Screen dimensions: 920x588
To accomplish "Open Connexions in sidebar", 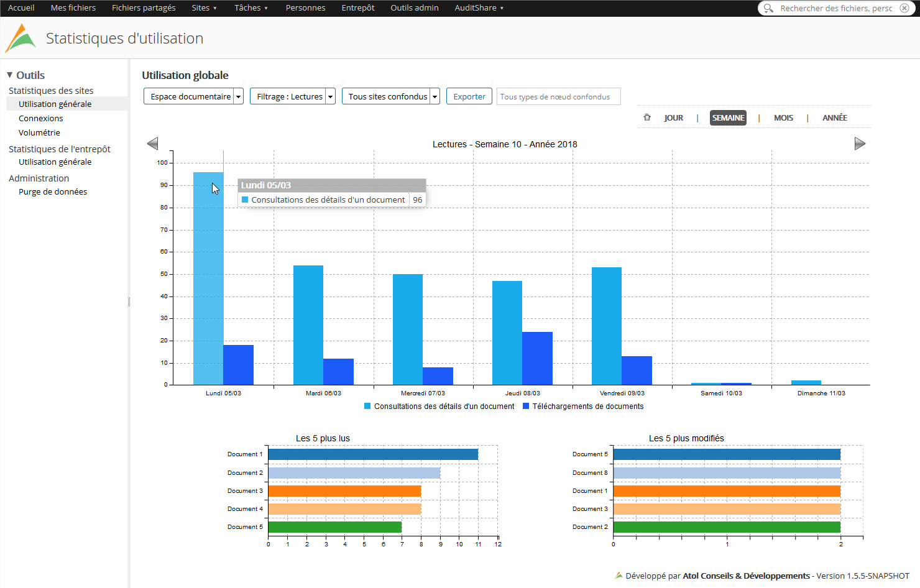I will [41, 118].
